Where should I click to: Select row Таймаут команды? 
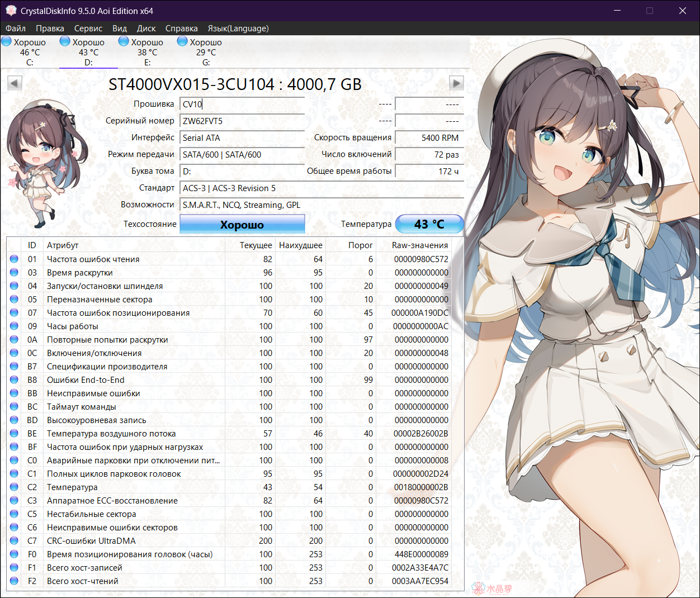tap(229, 406)
